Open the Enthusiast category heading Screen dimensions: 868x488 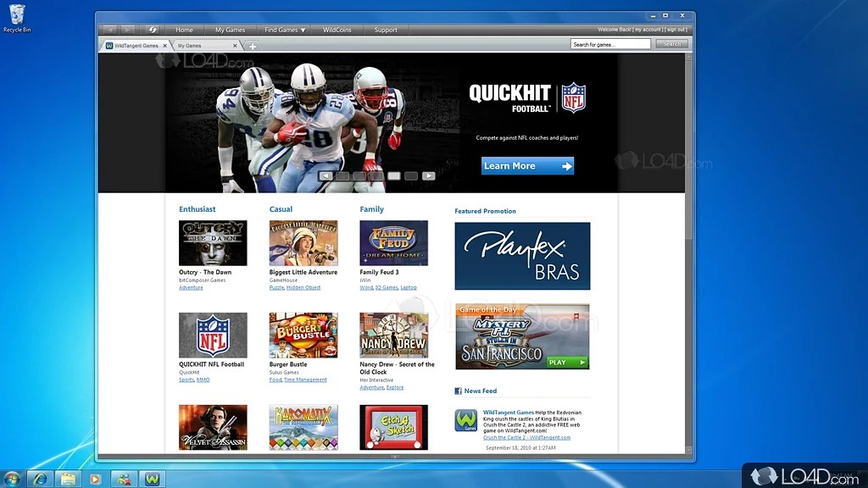197,209
